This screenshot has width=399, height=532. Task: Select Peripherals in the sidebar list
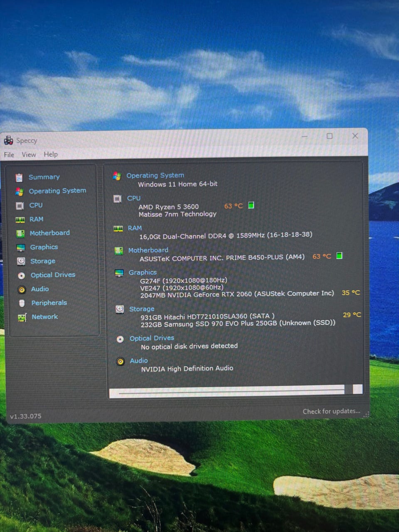pos(49,303)
